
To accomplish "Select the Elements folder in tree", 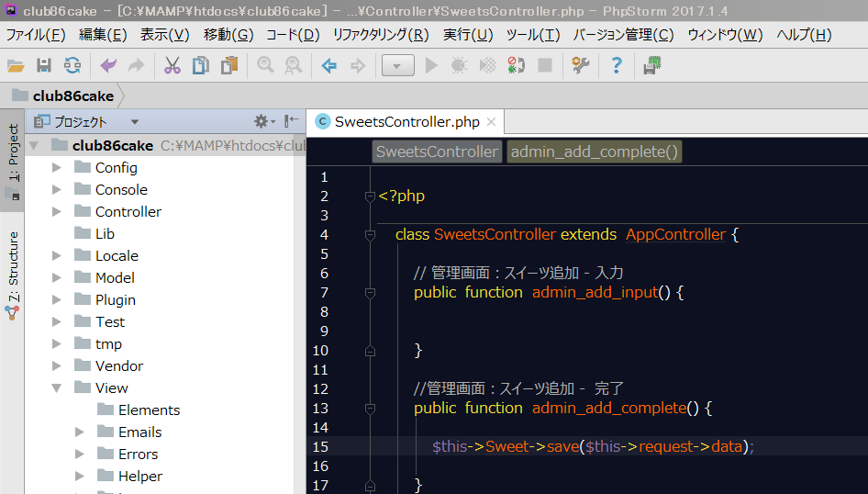I will coord(149,410).
